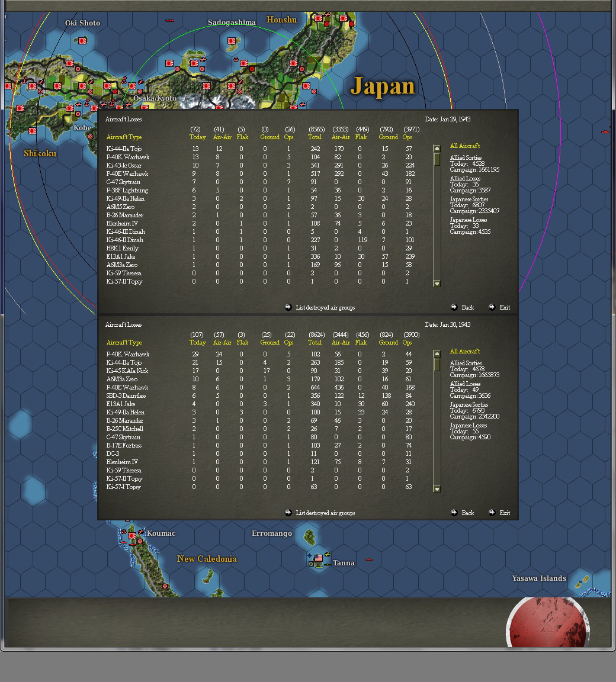
Task: Select B-25C Mitchell row in Jan 30 panel
Action: 261,429
